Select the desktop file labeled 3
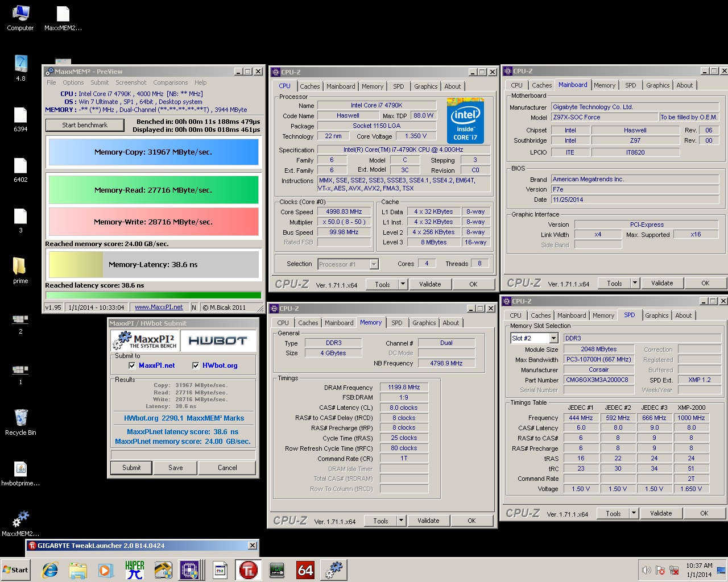This screenshot has width=728, height=582. [x=20, y=220]
